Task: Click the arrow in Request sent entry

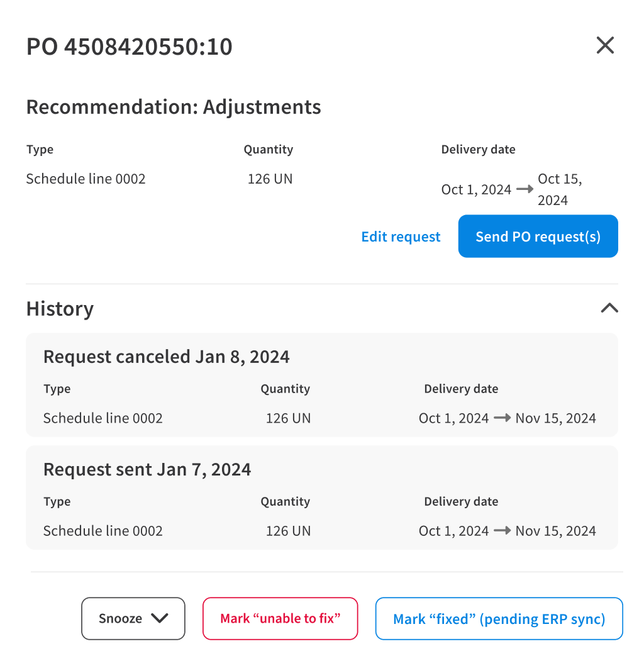Action: point(502,530)
